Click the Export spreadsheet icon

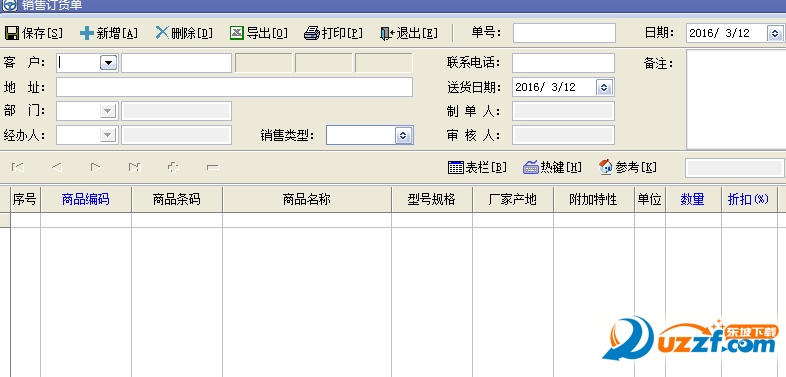237,33
